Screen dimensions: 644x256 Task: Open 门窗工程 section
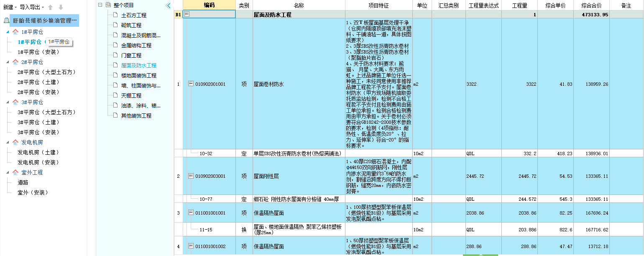pyautogui.click(x=131, y=55)
